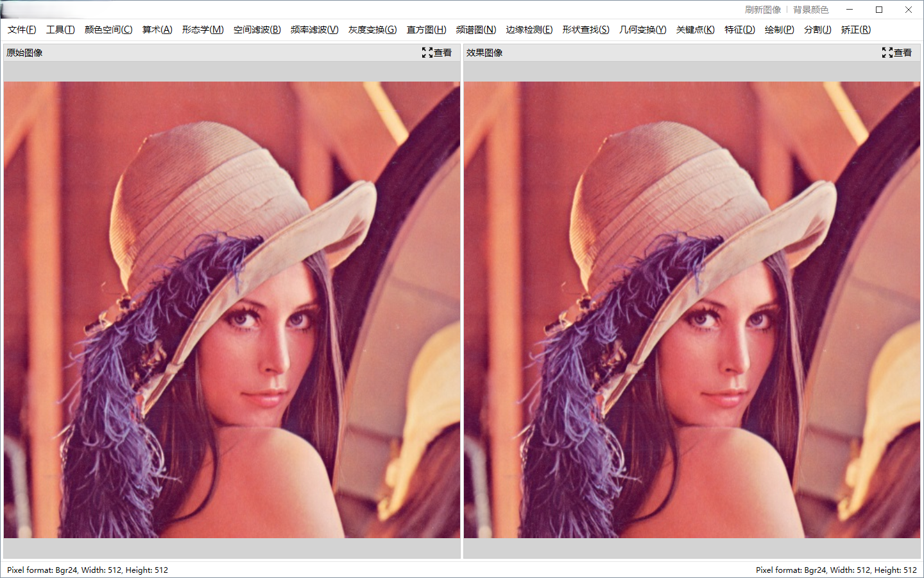Click the original Lena image
The height and width of the screenshot is (578, 924).
pyautogui.click(x=232, y=310)
